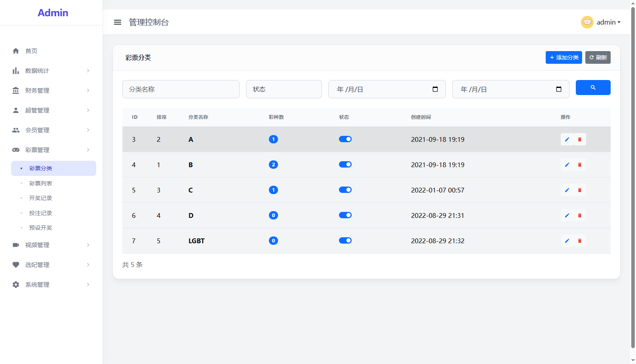This screenshot has height=364, width=636.
Task: Click the home icon for 首页
Action: coord(16,51)
